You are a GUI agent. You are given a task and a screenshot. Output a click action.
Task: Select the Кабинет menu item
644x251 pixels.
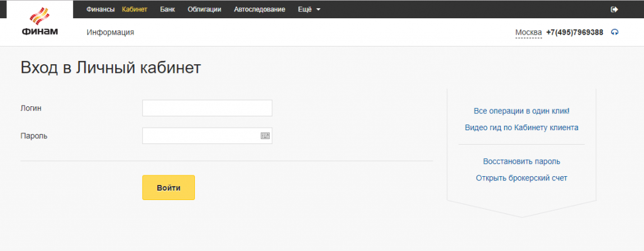click(135, 9)
